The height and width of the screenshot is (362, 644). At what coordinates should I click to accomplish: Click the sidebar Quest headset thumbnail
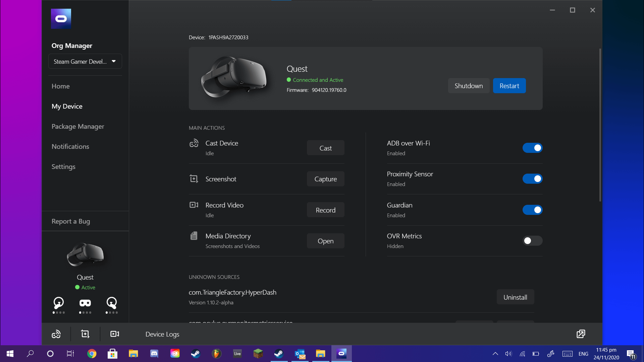tap(85, 254)
